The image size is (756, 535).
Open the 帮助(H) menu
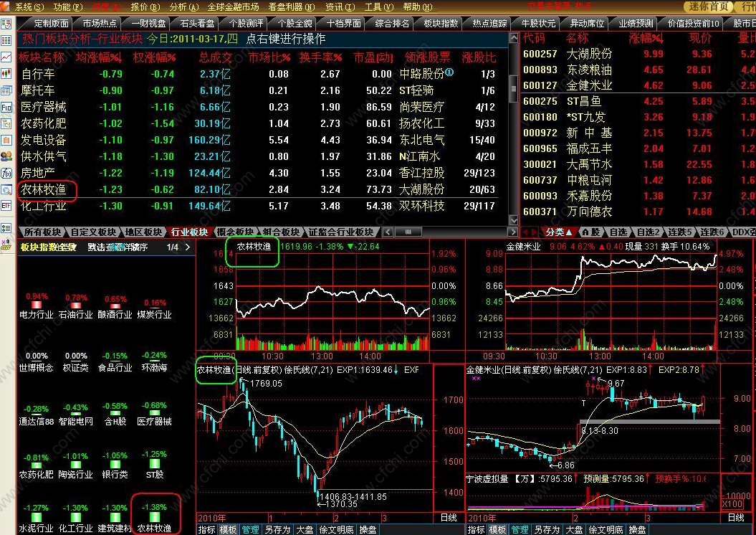point(418,6)
